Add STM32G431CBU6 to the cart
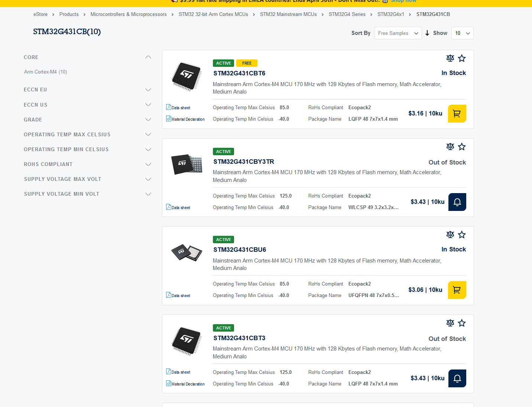This screenshot has height=407, width=532. tap(457, 290)
